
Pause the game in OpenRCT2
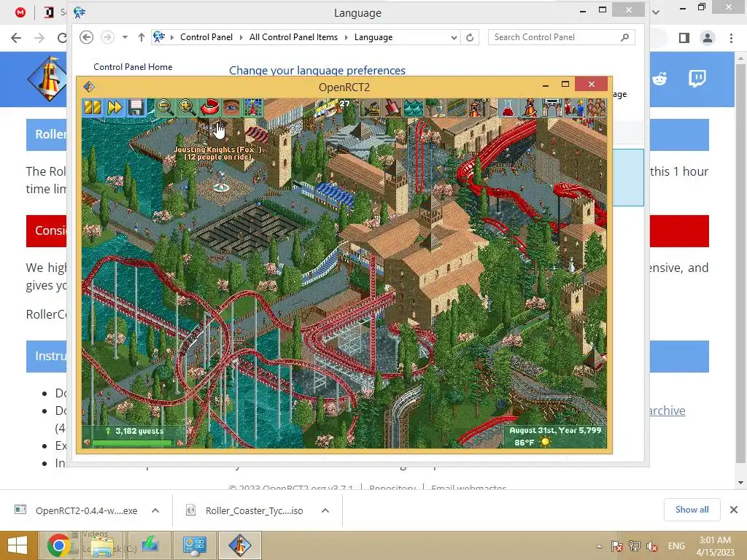[x=93, y=108]
